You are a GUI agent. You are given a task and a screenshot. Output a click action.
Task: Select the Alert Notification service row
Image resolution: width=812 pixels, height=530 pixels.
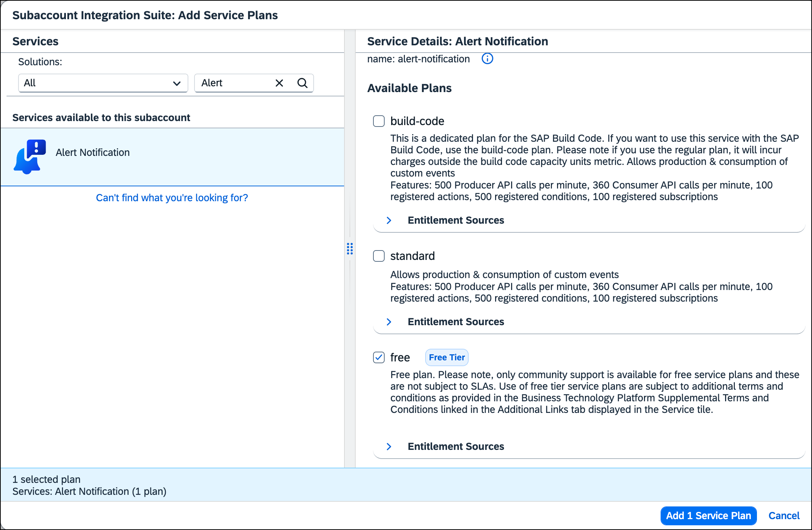(x=172, y=157)
